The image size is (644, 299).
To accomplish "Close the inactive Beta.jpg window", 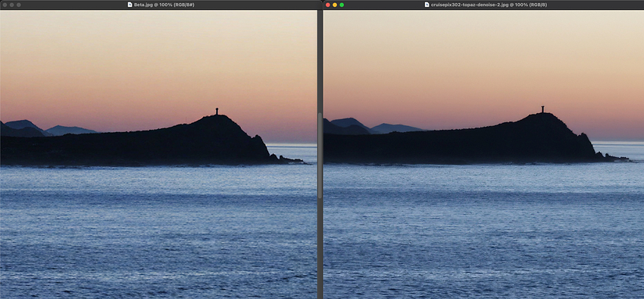I will (5, 5).
